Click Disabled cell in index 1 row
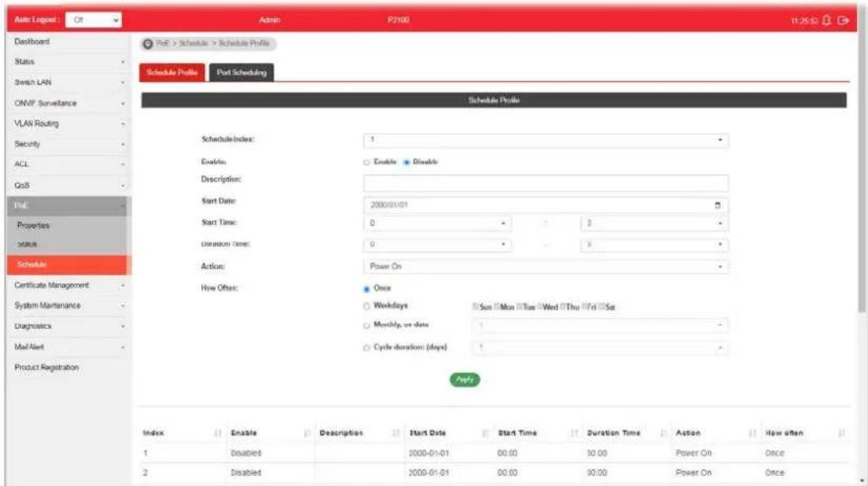This screenshot has width=868, height=486. click(x=246, y=453)
